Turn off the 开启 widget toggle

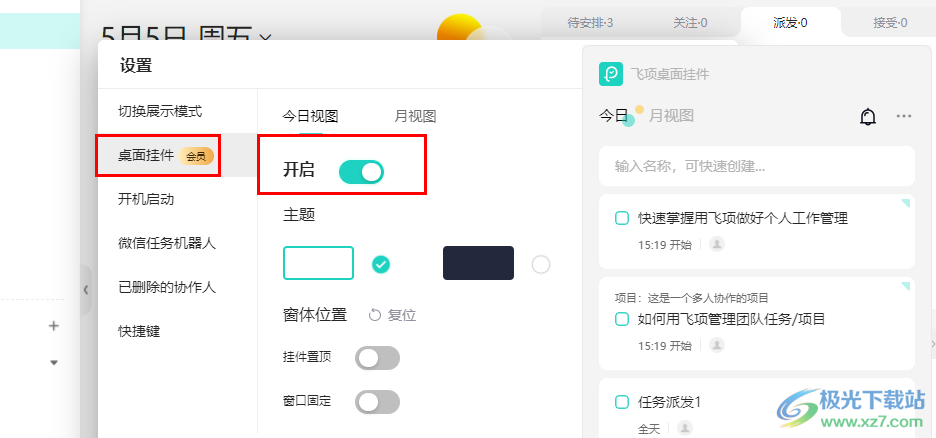[x=361, y=172]
